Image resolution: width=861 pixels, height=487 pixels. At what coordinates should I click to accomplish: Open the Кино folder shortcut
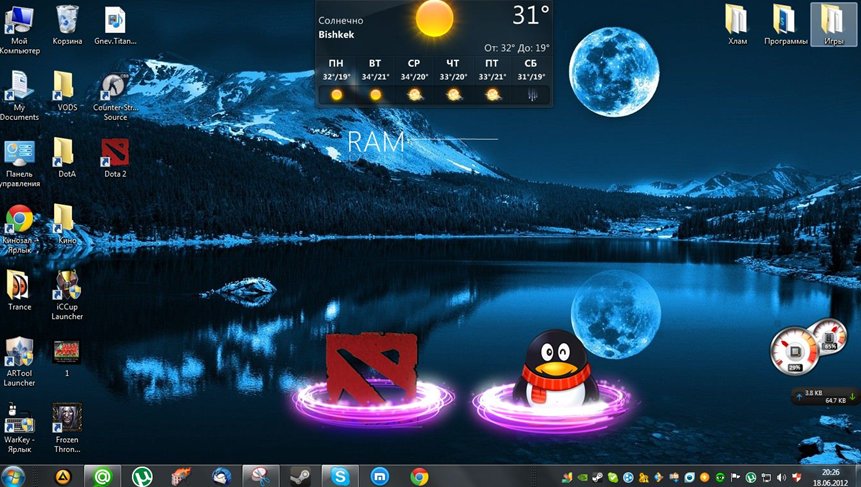click(x=67, y=224)
